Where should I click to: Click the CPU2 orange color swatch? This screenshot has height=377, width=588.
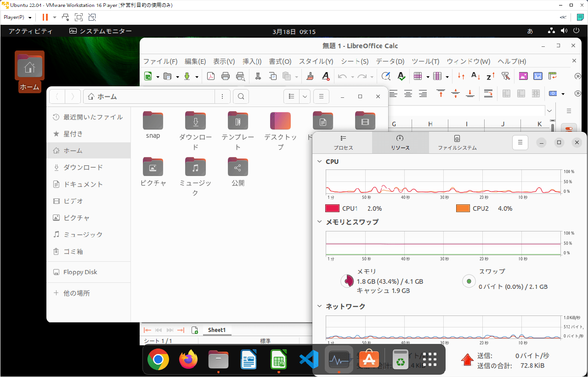[x=463, y=208]
